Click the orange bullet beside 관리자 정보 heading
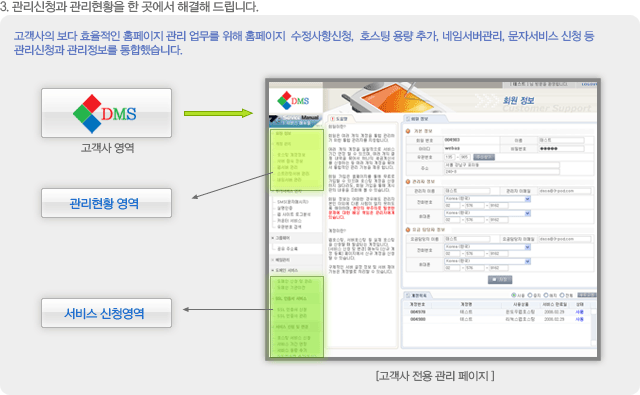Screen dimensions: 640x395 pyautogui.click(x=408, y=182)
